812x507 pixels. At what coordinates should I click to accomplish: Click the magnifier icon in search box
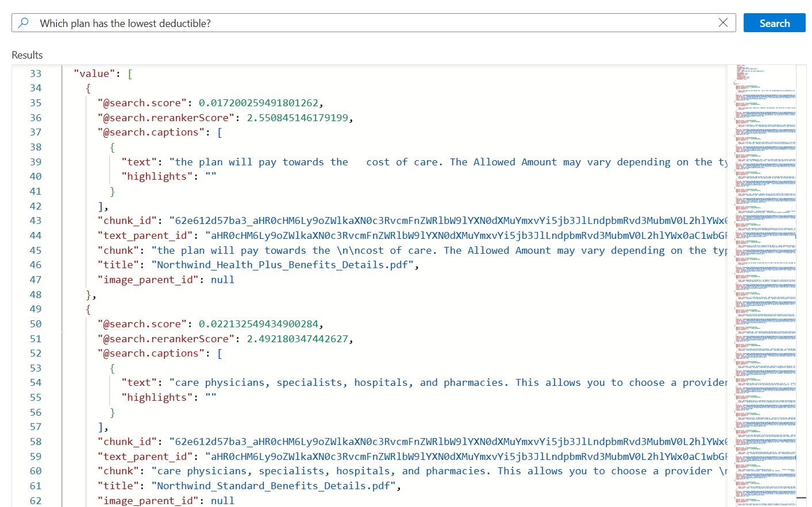[24, 23]
